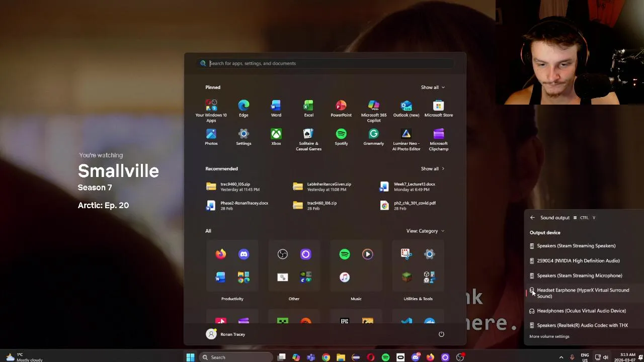Launch Edge from the pinned apps
644x362 pixels.
tap(244, 109)
